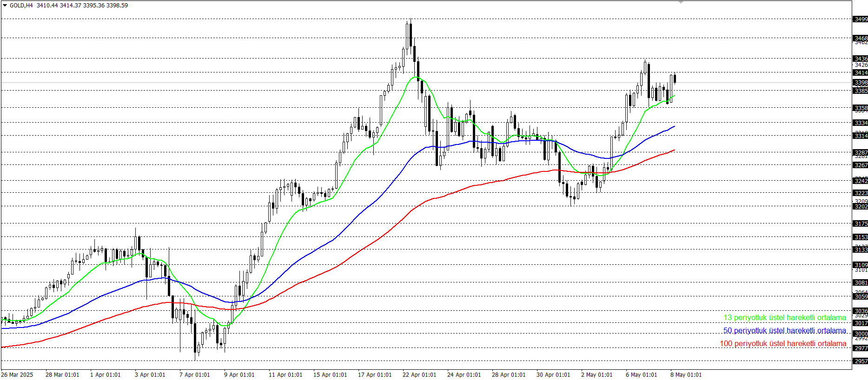The width and height of the screenshot is (868, 380).
Task: Click the 3175 price level label
Action: (861, 223)
